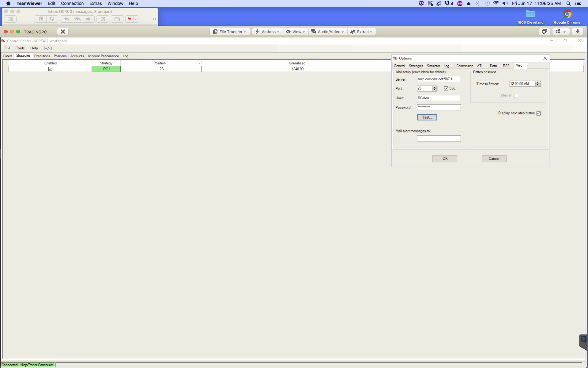Image resolution: width=588 pixels, height=368 pixels.
Task: Click the trash delete icon in Mail
Action: pyautogui.click(x=41, y=19)
